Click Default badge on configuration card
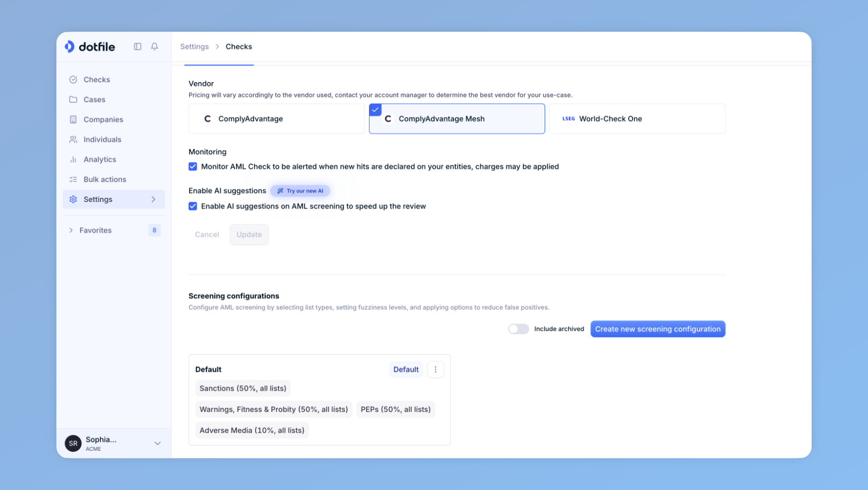The width and height of the screenshot is (868, 490). [406, 370]
